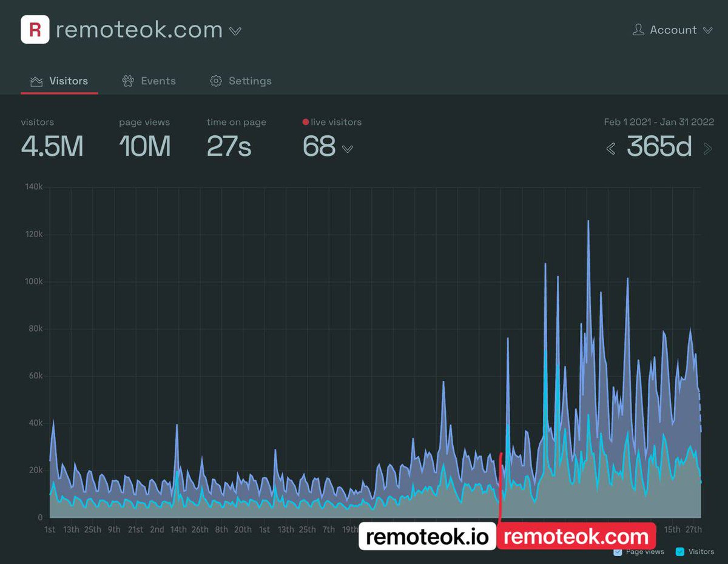Screen dimensions: 728x564
Task: Click the live visitors count 68
Action: (319, 146)
